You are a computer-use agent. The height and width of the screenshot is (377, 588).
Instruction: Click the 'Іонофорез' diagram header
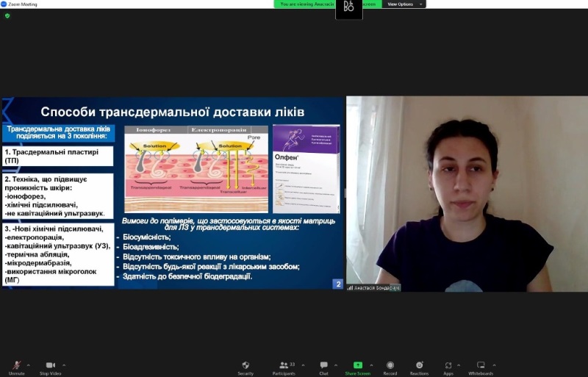[x=154, y=130]
